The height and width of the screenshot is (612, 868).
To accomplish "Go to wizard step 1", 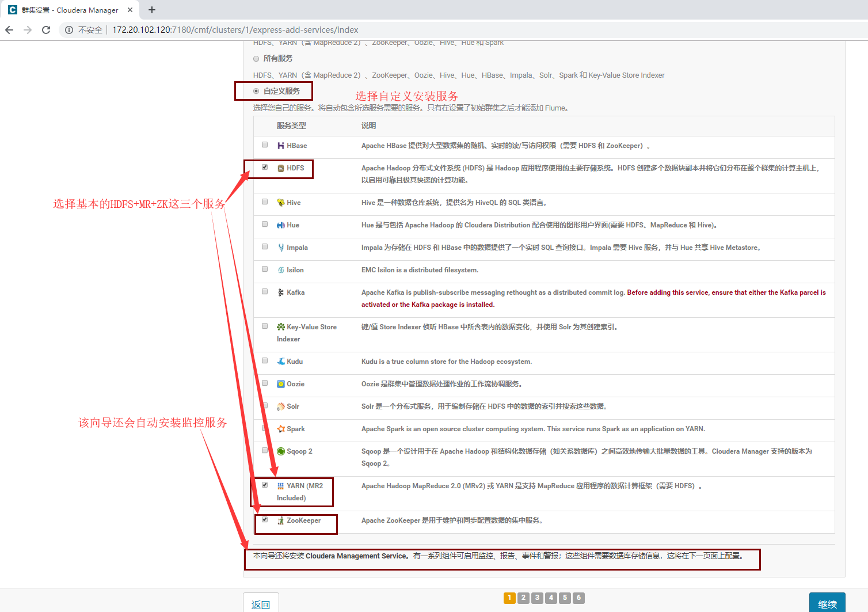I will click(509, 598).
